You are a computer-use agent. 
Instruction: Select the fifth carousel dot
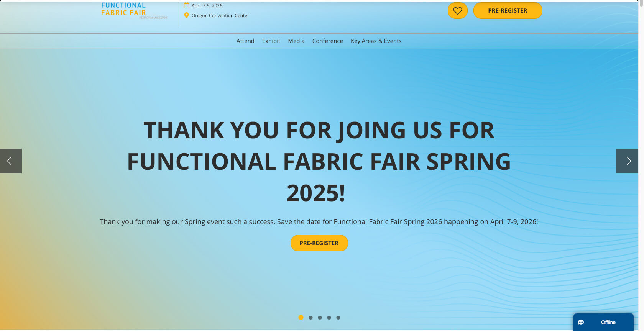338,318
